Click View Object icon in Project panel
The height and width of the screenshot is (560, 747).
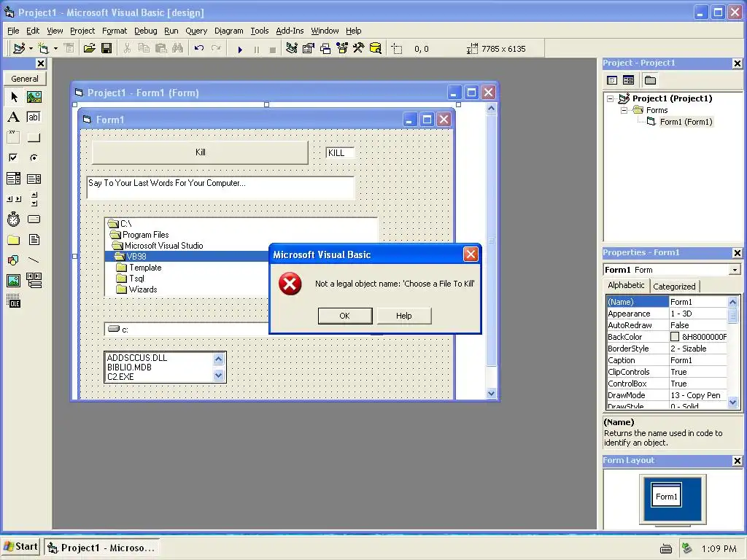coord(628,80)
